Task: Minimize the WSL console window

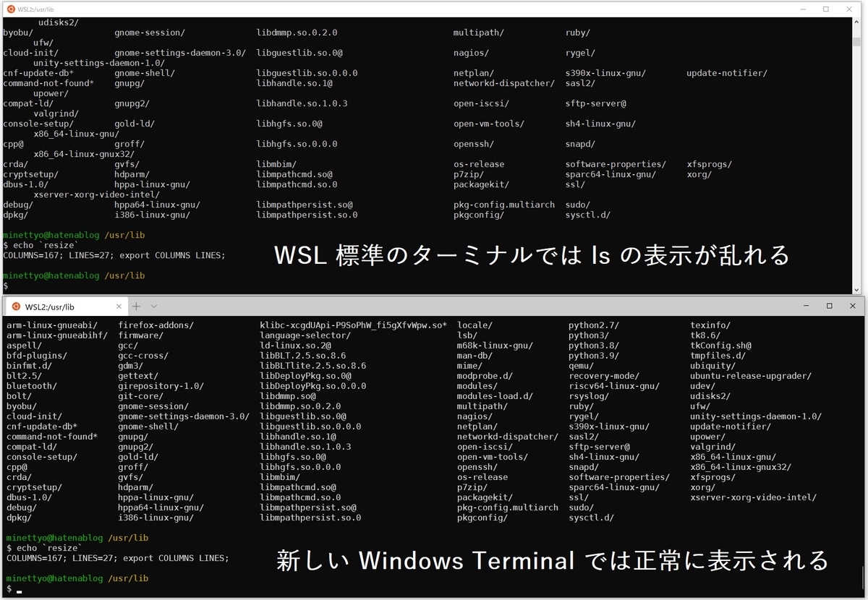Action: point(803,9)
